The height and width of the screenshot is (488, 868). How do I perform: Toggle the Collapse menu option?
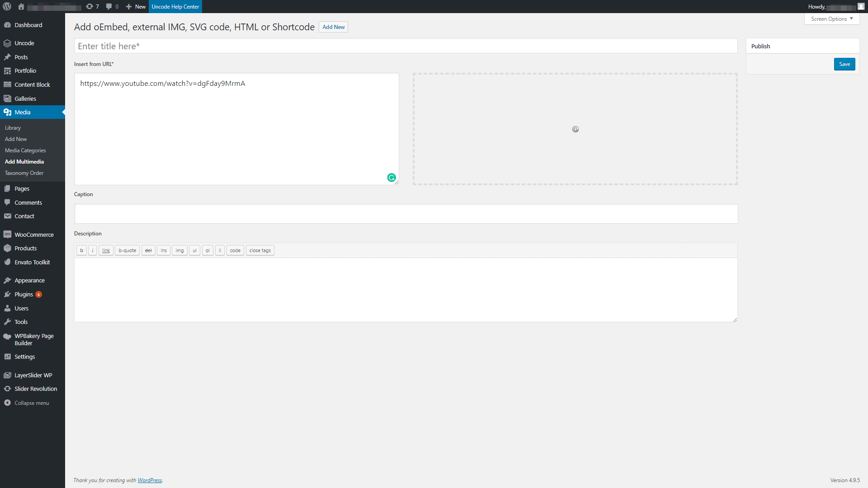pos(32,402)
